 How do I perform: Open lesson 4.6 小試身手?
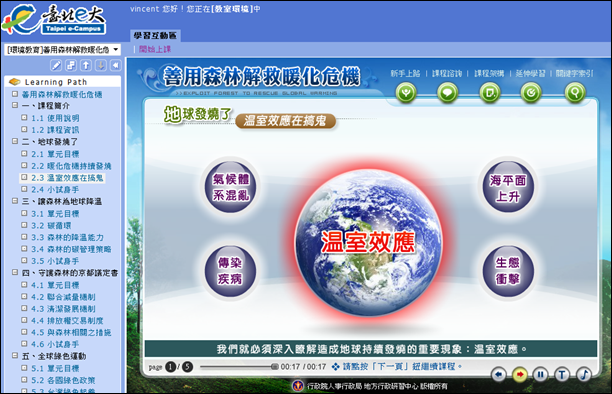coord(55,344)
